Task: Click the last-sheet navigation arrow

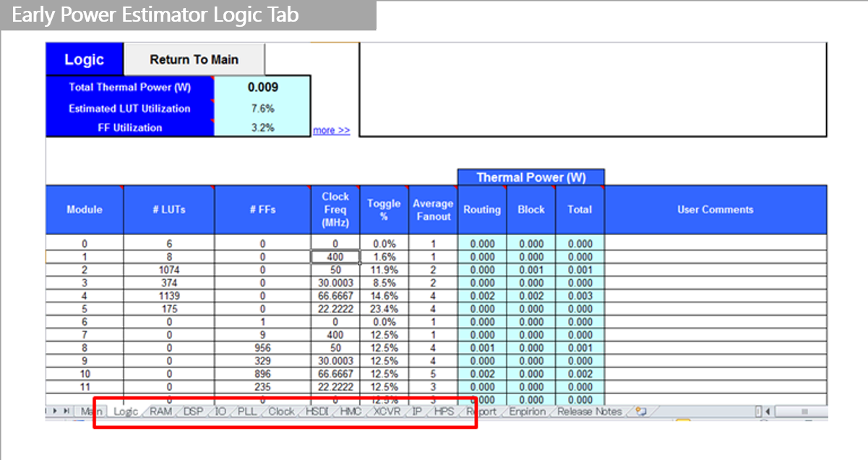Action: click(67, 411)
